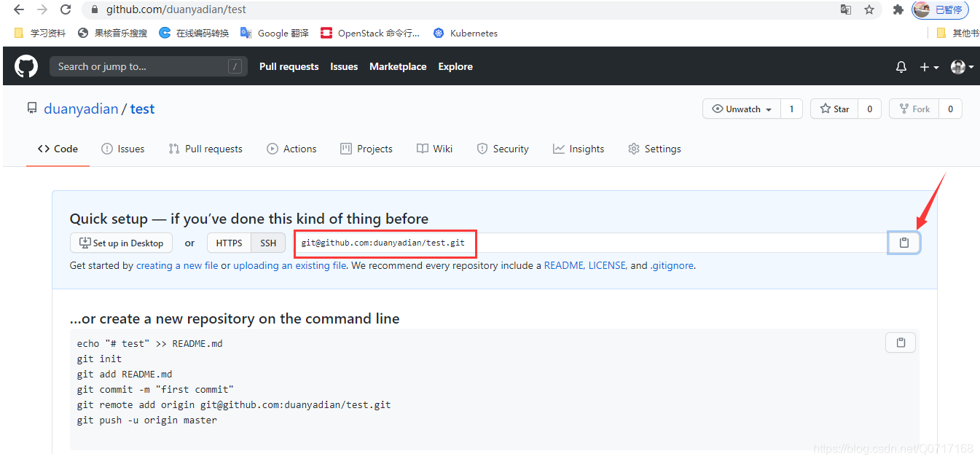Switch to the repository Issues tab
Screen dimensions: 980x462
123,149
